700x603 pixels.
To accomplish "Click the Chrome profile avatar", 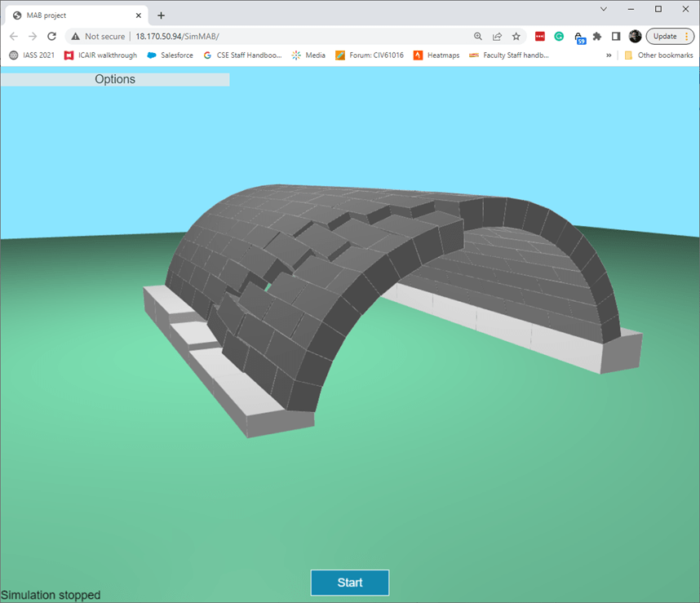I will (x=635, y=37).
